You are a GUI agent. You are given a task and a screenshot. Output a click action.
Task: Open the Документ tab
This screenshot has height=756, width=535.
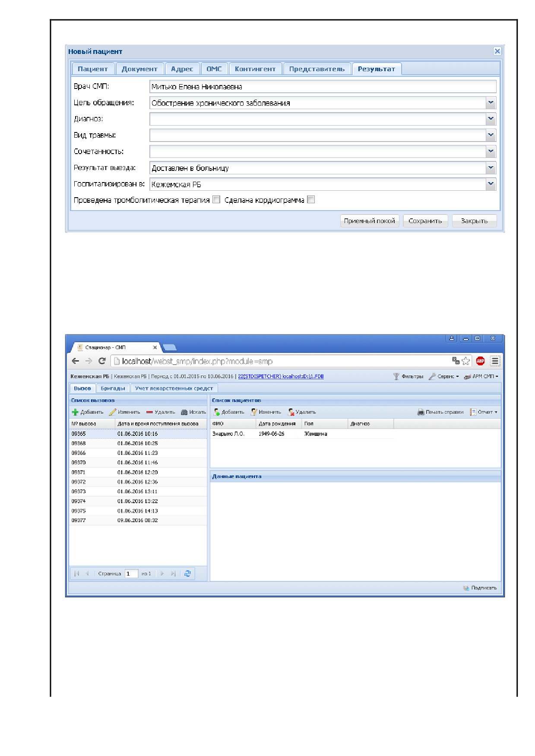click(139, 69)
